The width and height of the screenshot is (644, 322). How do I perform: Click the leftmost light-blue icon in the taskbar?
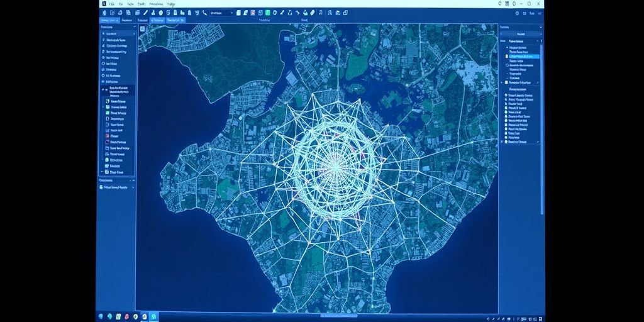[101, 317]
